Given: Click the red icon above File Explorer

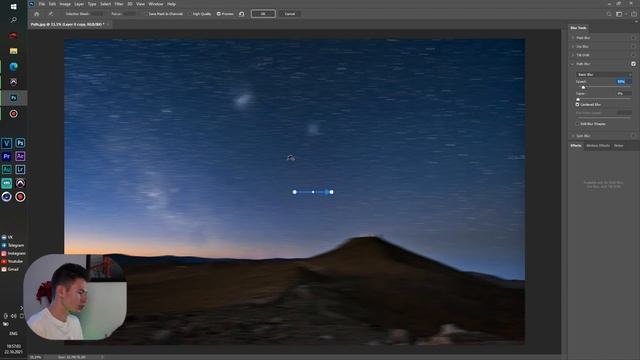Looking at the screenshot, I should 13,36.
